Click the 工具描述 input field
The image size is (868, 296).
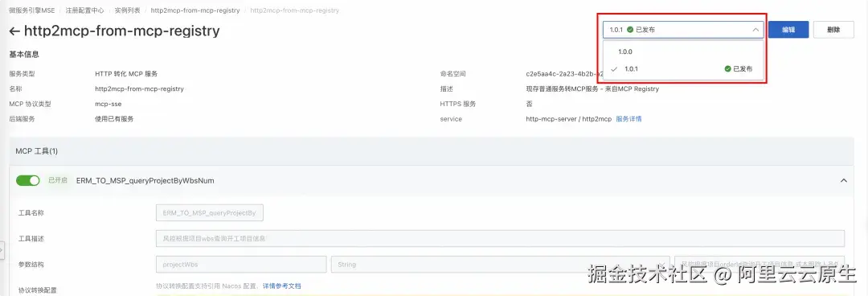click(x=500, y=238)
